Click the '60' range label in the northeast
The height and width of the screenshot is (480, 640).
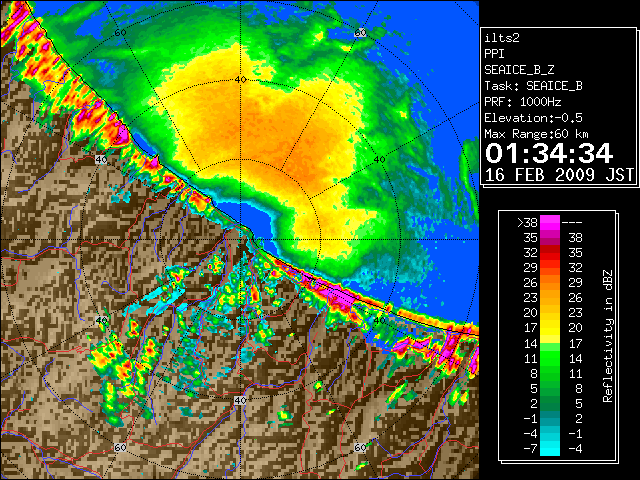tap(360, 33)
